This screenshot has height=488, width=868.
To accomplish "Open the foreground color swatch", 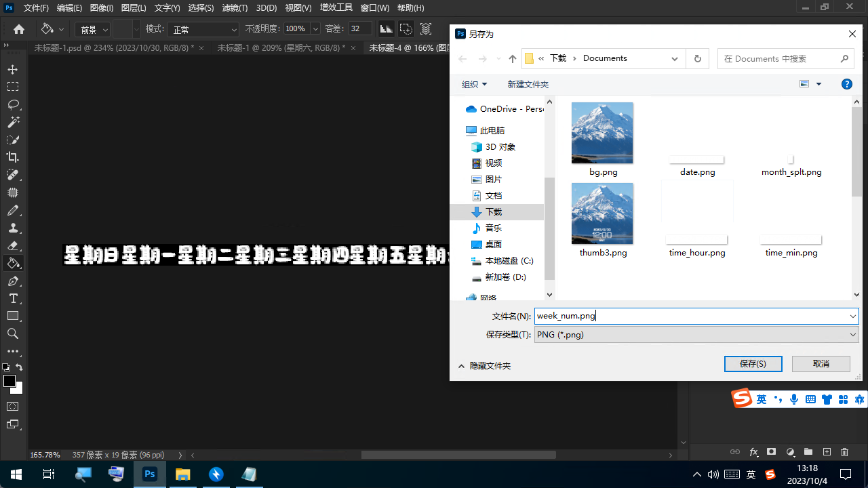I will click(9, 381).
